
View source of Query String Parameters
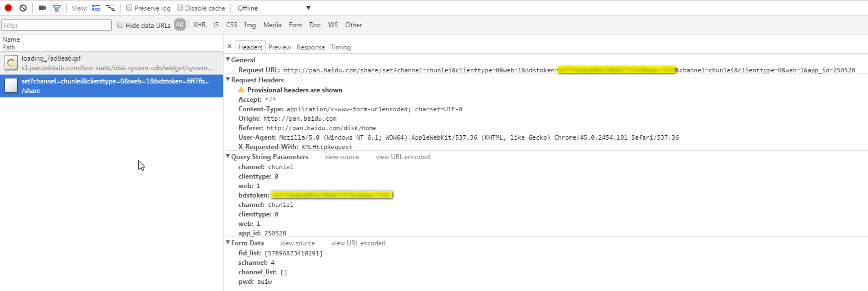click(342, 157)
